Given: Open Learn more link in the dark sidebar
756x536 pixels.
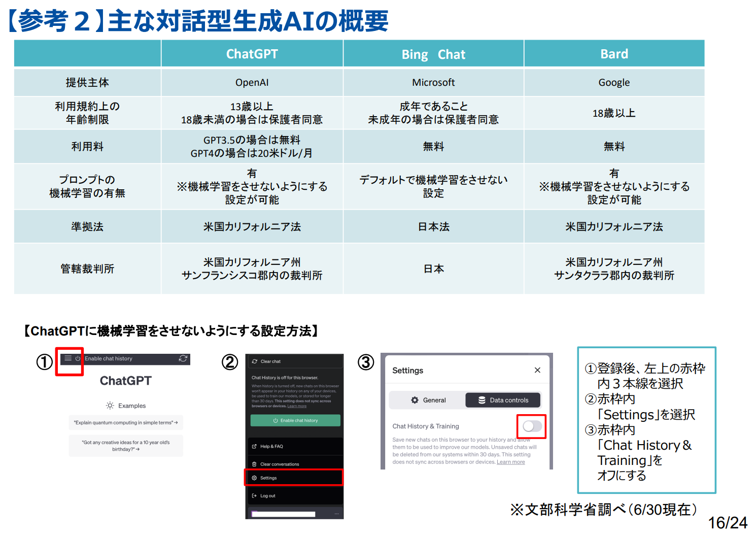Looking at the screenshot, I should point(297,406).
